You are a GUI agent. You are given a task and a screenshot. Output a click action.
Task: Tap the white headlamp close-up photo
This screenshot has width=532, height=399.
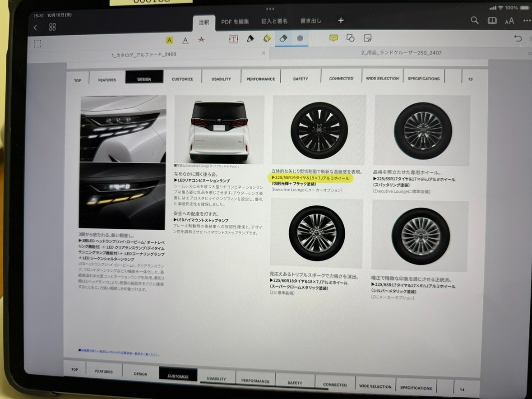[124, 129]
